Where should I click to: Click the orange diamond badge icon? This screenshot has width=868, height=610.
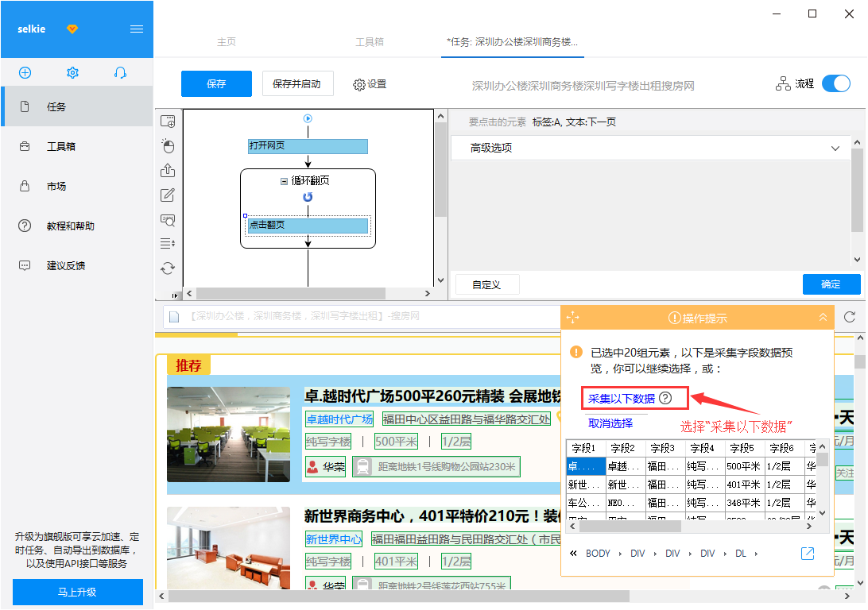(x=72, y=29)
